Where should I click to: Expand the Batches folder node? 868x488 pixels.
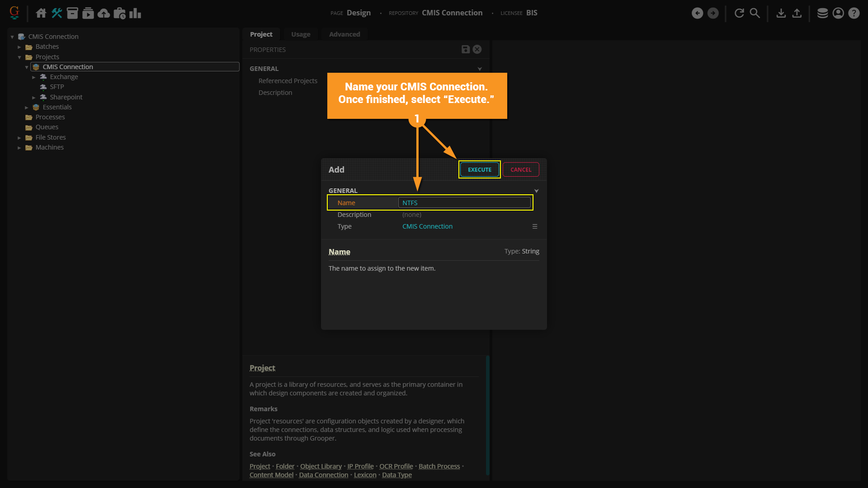click(x=19, y=47)
